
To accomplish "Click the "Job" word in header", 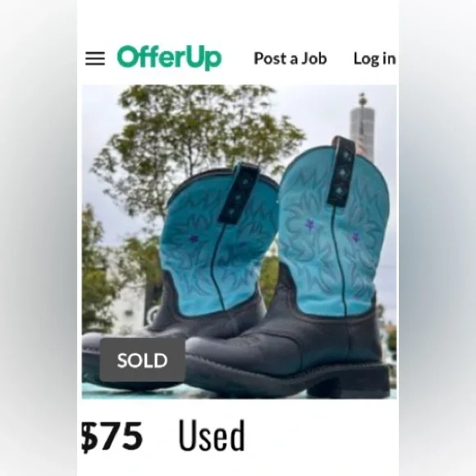I will click(x=314, y=58).
